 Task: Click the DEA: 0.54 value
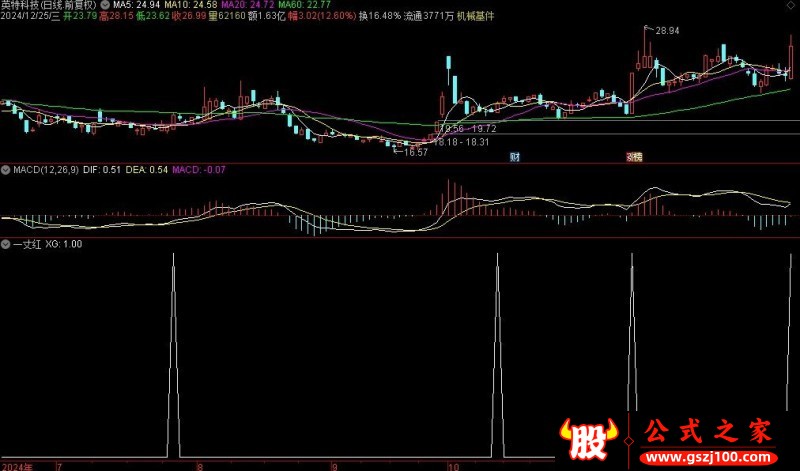146,170
